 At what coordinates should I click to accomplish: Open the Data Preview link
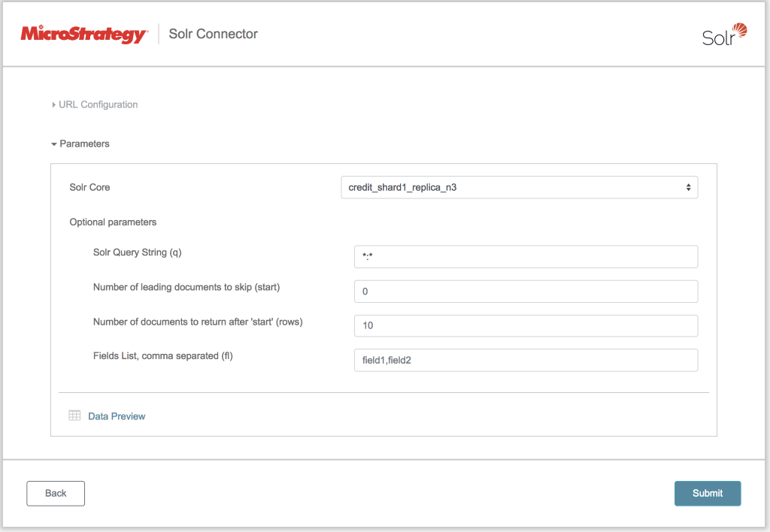coord(117,416)
